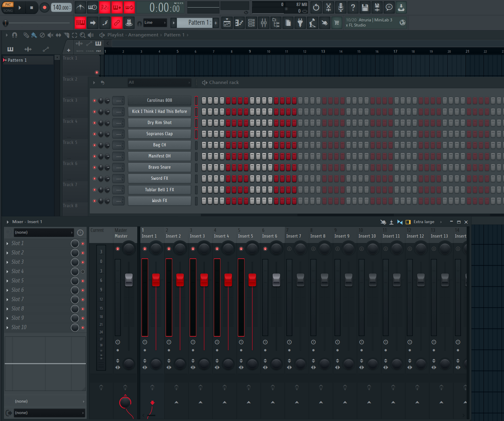Select the zoom tool in the playlist
The height and width of the screenshot is (421, 504).
82,35
